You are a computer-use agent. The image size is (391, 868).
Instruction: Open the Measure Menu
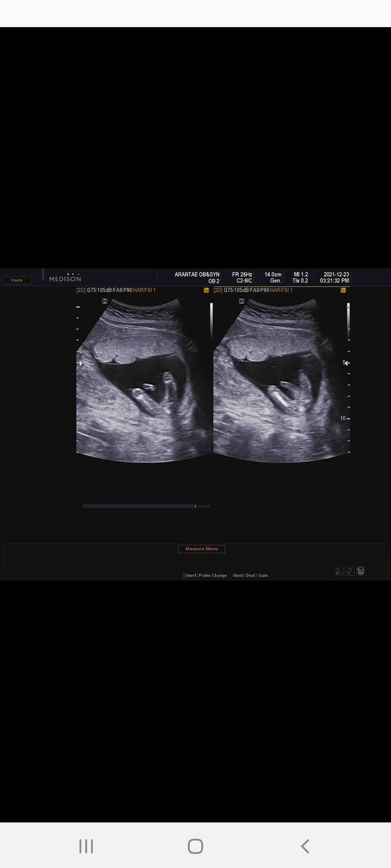pyautogui.click(x=202, y=549)
